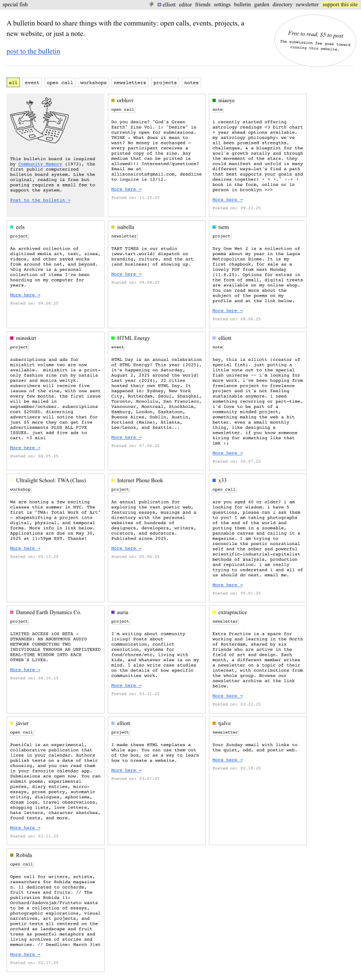This screenshot has height=980, width=361.
Task: Click tsem's blue square profile icon
Action: pyautogui.click(x=214, y=227)
